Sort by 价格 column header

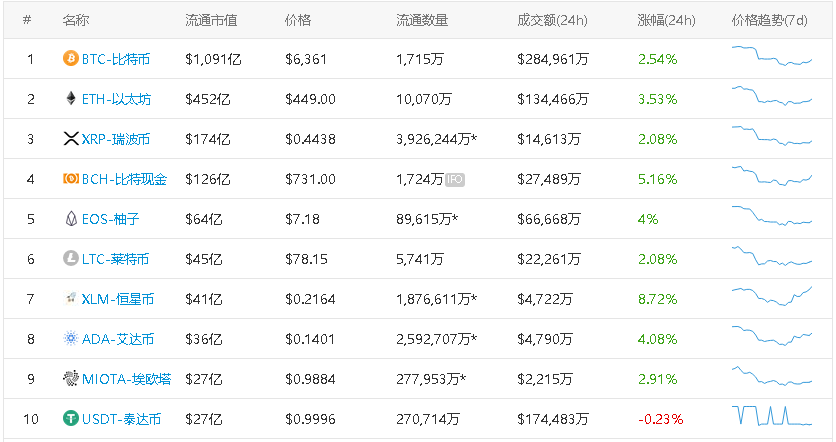click(298, 20)
